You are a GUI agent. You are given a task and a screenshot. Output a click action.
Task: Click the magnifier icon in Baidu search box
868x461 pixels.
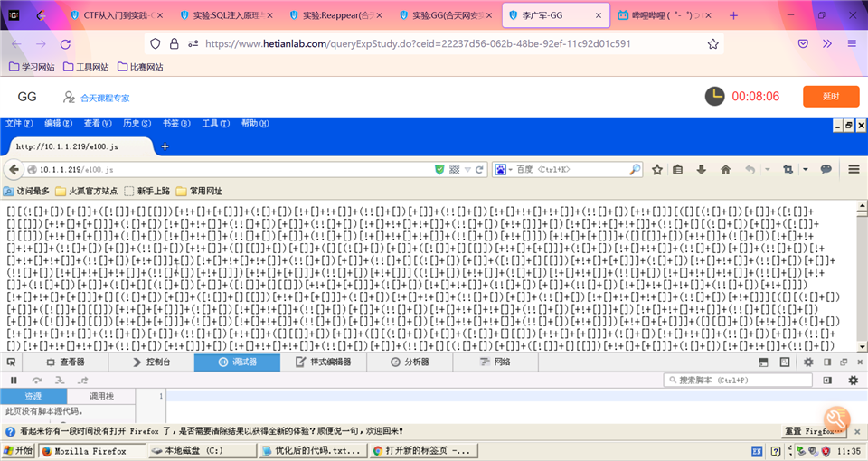pos(635,169)
